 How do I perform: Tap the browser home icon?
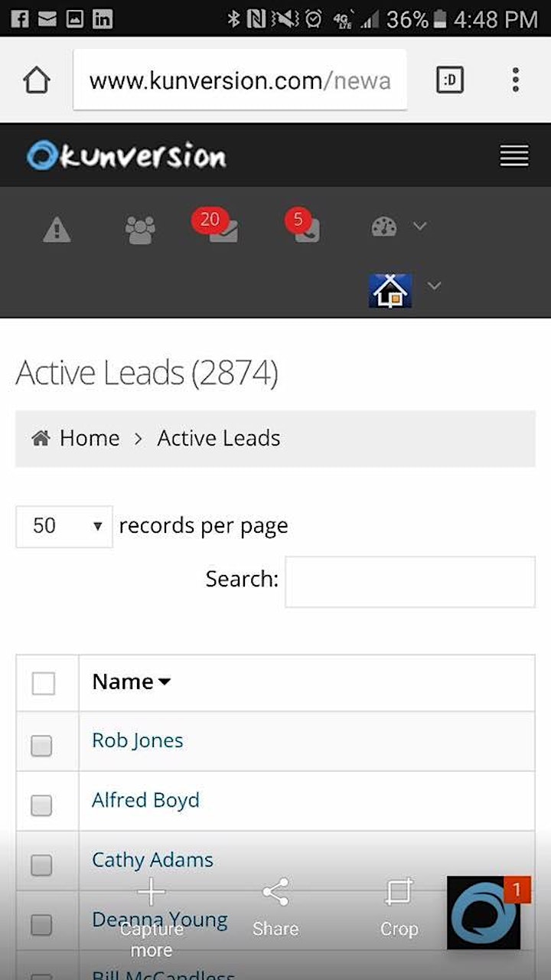pos(37,80)
